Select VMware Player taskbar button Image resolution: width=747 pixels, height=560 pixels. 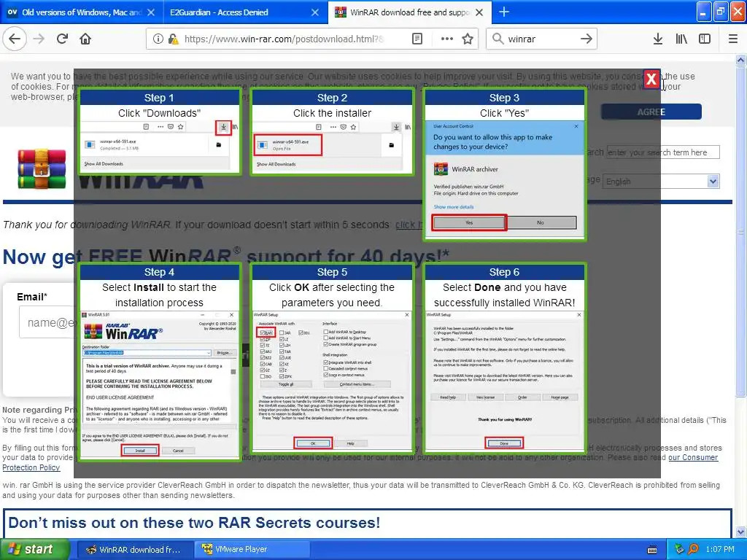click(x=252, y=550)
